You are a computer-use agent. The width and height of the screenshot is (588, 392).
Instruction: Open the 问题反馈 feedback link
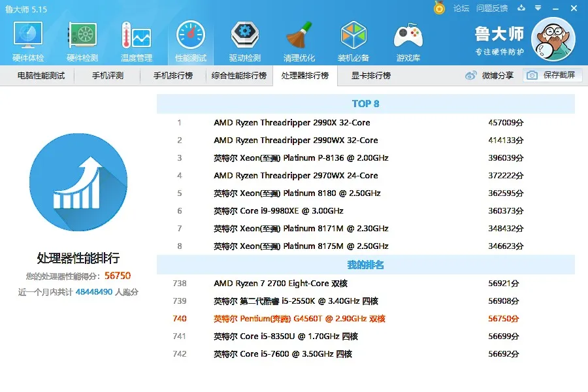(x=492, y=8)
